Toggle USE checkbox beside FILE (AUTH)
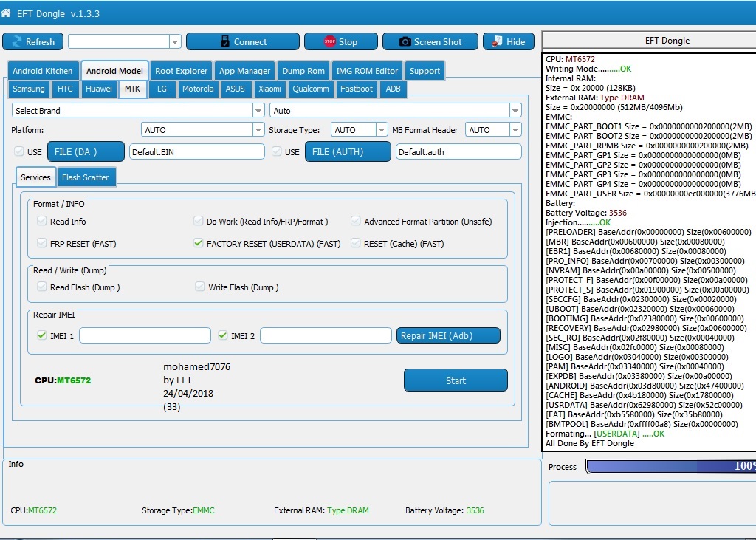 [276, 151]
